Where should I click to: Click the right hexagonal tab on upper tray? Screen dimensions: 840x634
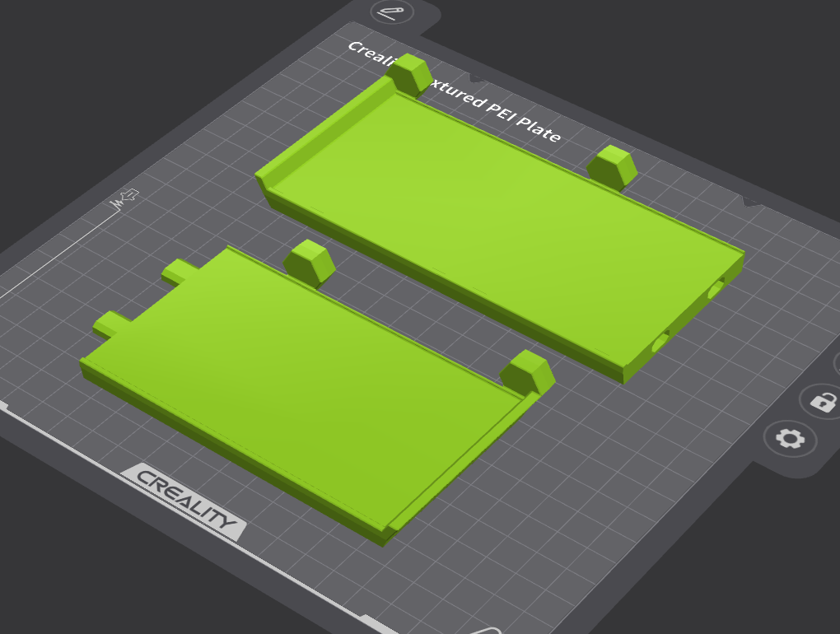point(613,167)
